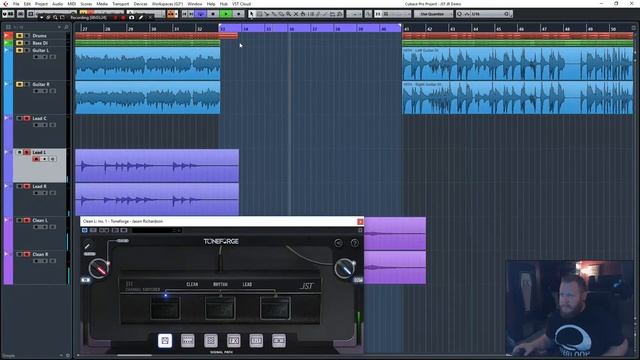The width and height of the screenshot is (640, 360).
Task: Select fifth Toneforge signal path icon
Action: click(x=256, y=340)
